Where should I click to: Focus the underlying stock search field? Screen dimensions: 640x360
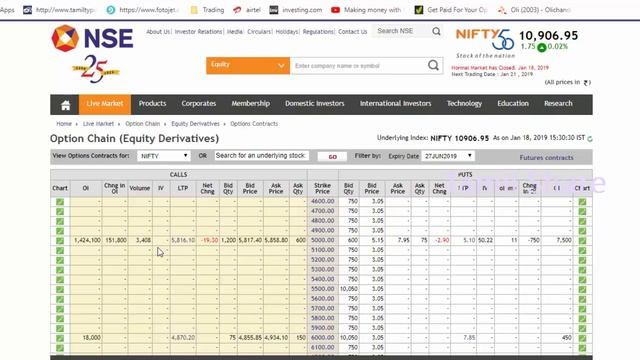pyautogui.click(x=262, y=156)
